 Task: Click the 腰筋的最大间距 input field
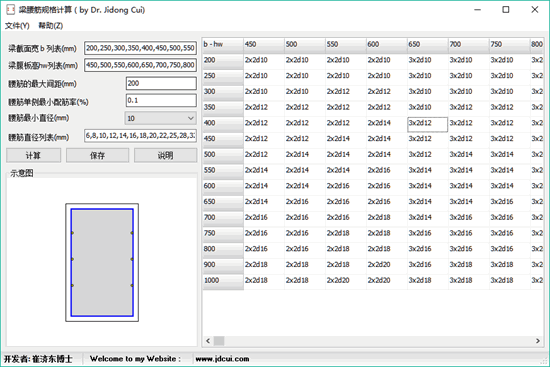161,84
